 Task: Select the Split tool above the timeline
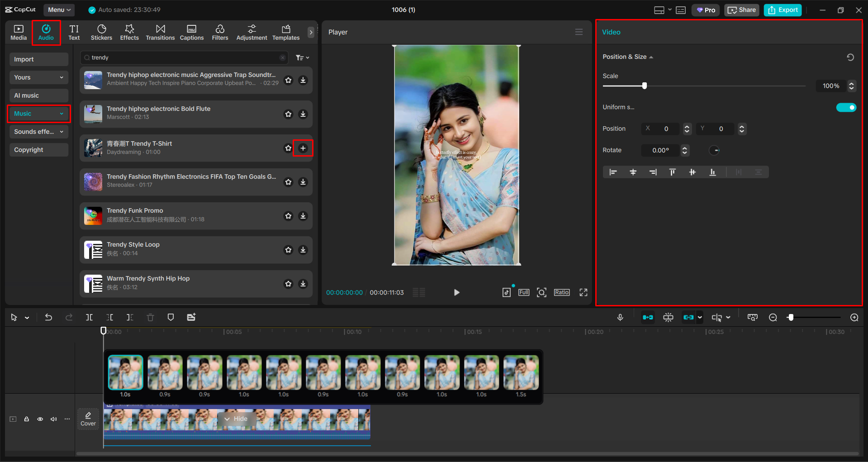tap(89, 317)
